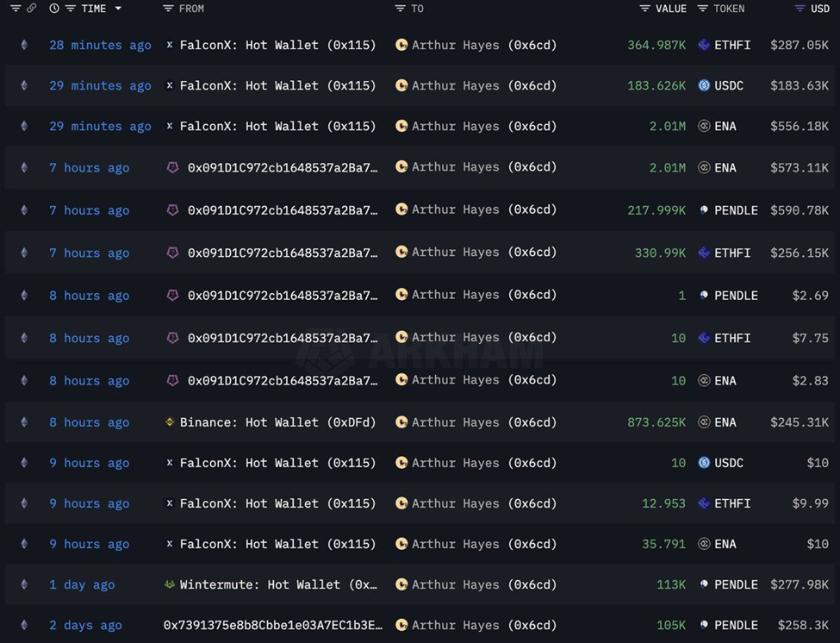This screenshot has height=643, width=840.
Task: Click the chain link icon in header
Action: [32, 9]
